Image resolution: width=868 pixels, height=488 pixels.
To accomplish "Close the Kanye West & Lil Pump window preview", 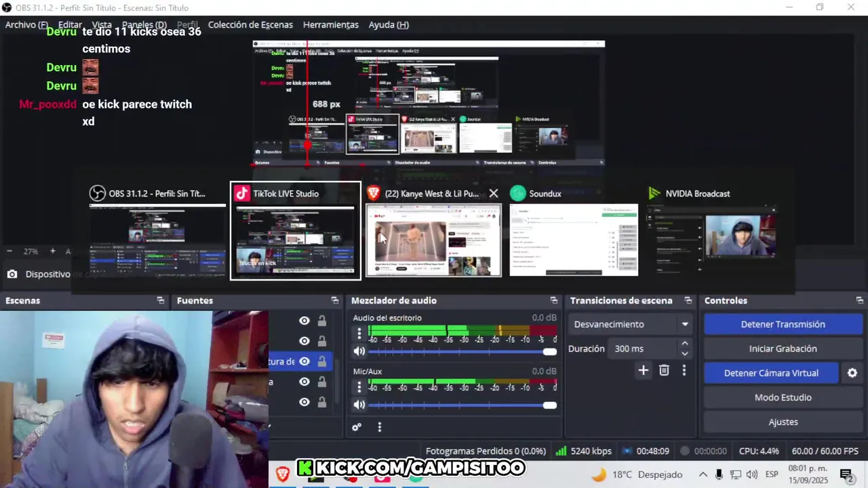I will pyautogui.click(x=494, y=193).
